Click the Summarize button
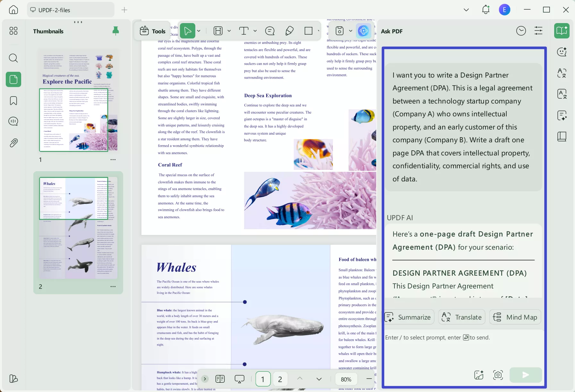Viewport: 575px width, 392px height. point(409,317)
